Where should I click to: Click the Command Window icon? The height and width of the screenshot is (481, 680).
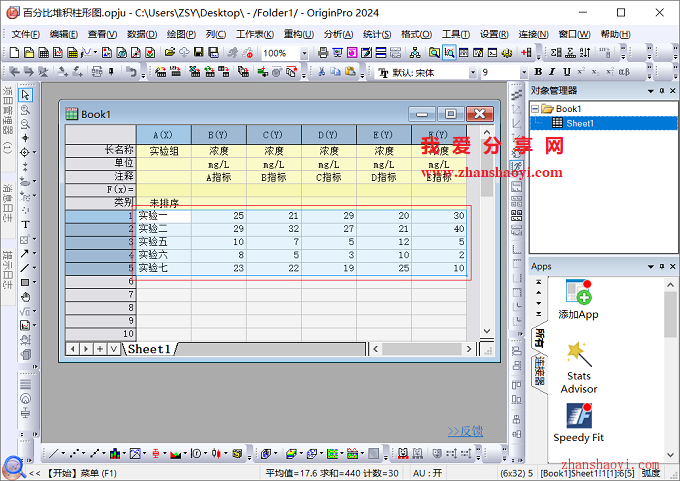coord(493,53)
